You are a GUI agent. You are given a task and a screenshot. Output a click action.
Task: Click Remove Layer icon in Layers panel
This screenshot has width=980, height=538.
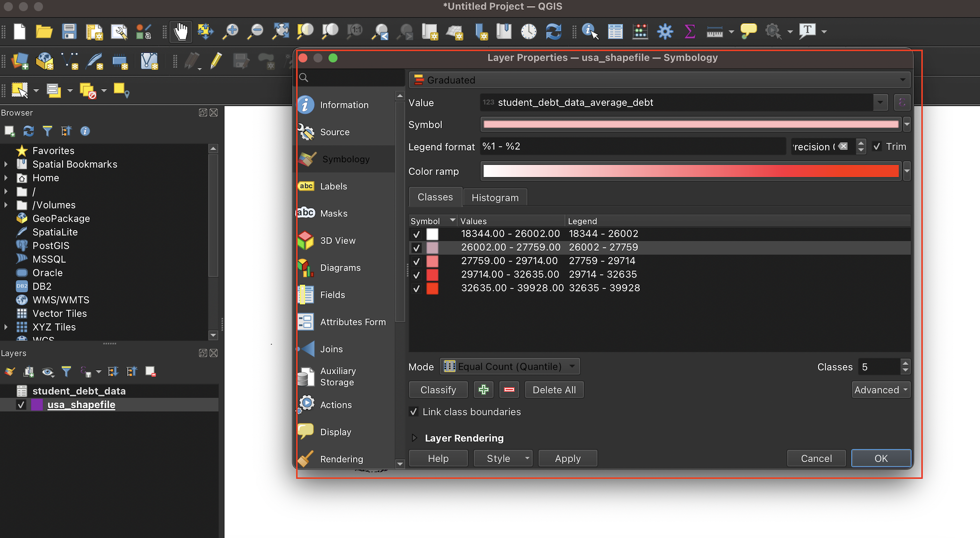coord(151,372)
